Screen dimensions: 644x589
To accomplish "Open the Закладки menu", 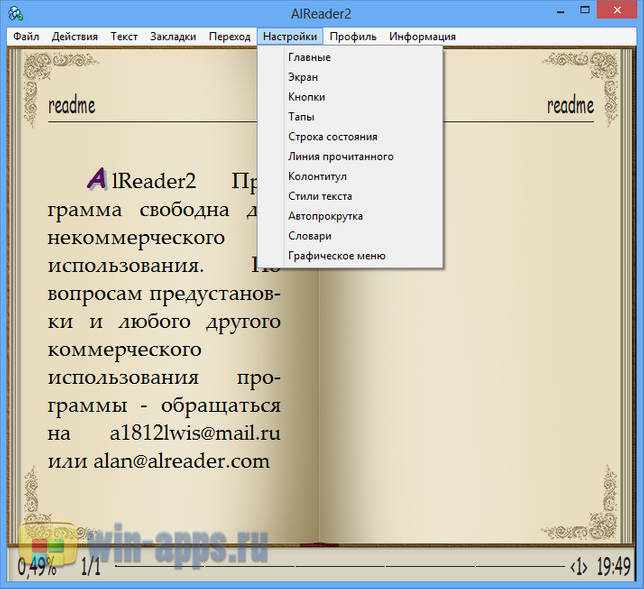I will [173, 37].
